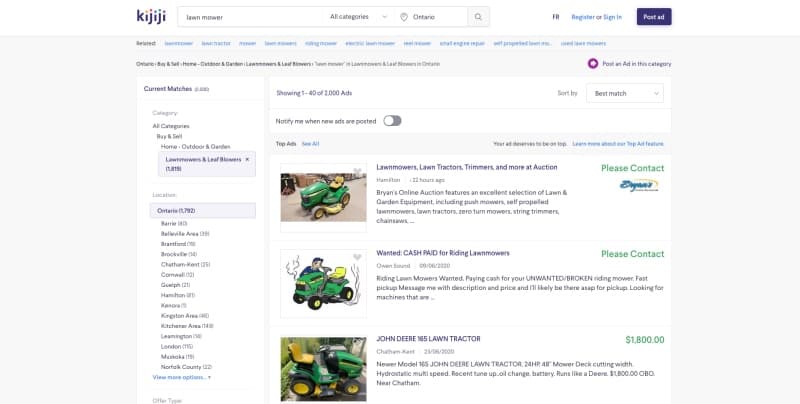Viewport: 800px width, 404px height.
Task: Favourite the CASH PAID Riding Lawnmowers heart
Action: 357,258
